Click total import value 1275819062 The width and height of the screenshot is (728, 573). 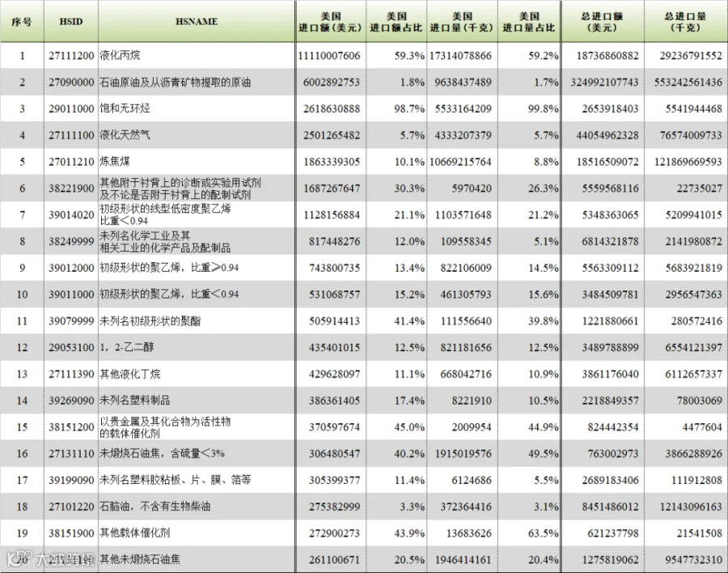tap(610, 559)
